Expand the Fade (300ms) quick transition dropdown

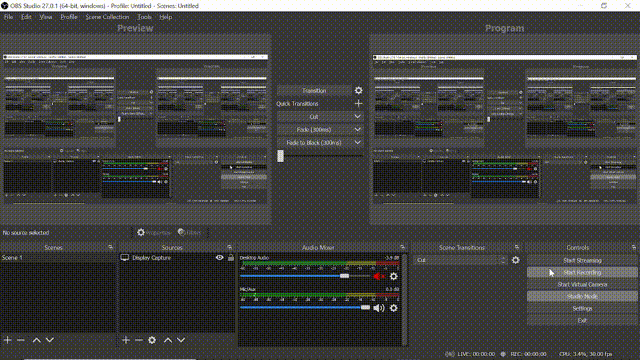[x=358, y=130]
